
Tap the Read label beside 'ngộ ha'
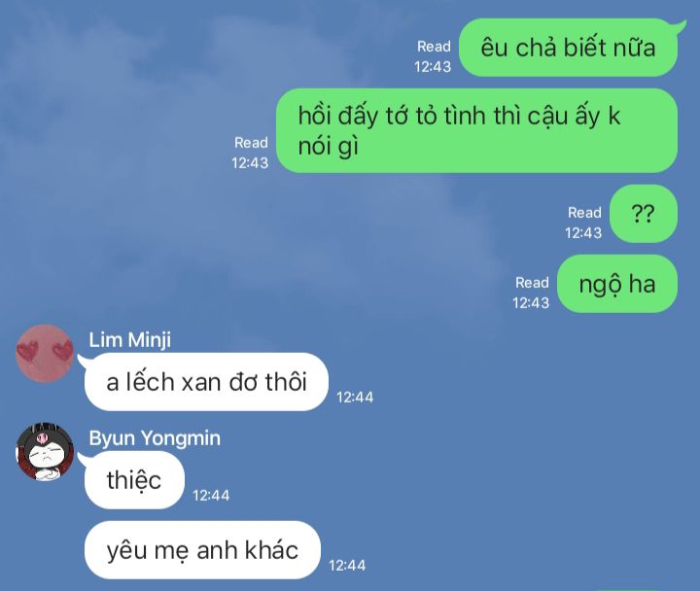[x=532, y=283]
